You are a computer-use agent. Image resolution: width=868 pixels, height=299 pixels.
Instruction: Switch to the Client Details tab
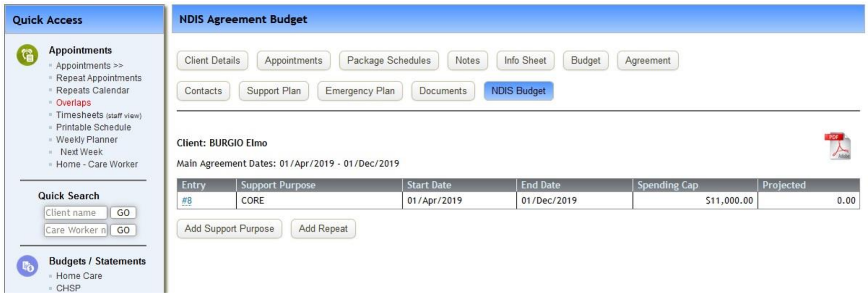(212, 60)
